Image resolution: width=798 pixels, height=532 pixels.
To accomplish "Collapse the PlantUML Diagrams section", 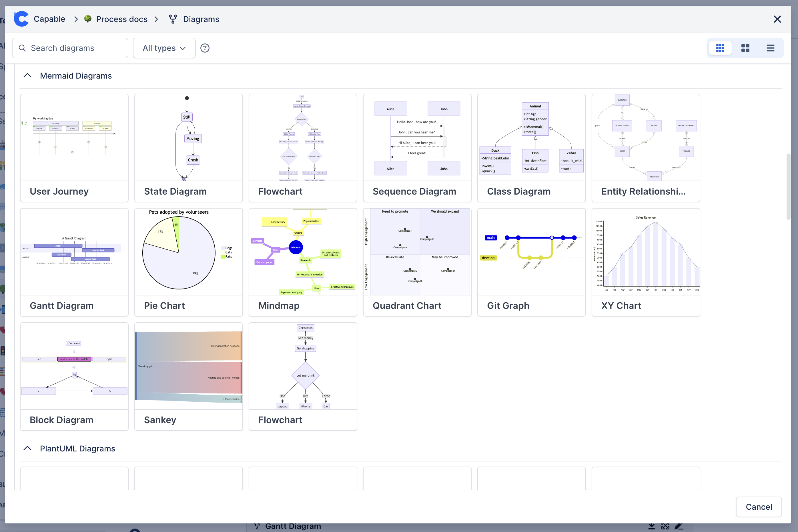I will click(27, 449).
